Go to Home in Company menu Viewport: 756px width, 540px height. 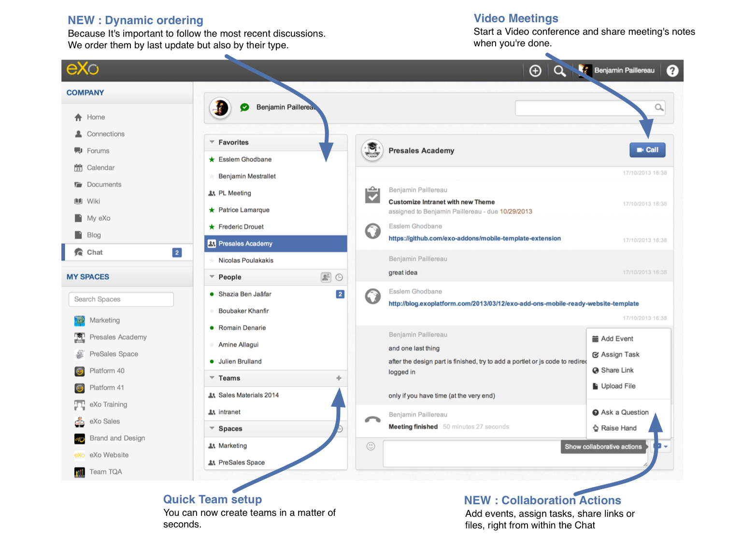click(96, 117)
